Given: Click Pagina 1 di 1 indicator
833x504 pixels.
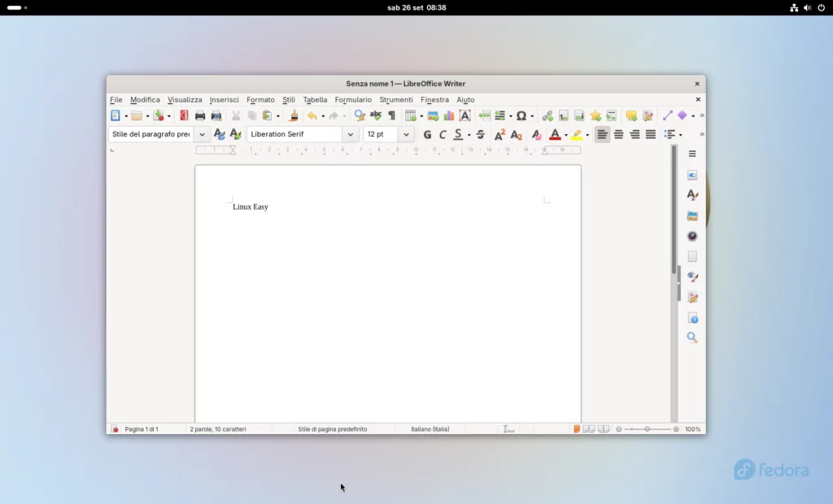Looking at the screenshot, I should tap(142, 429).
